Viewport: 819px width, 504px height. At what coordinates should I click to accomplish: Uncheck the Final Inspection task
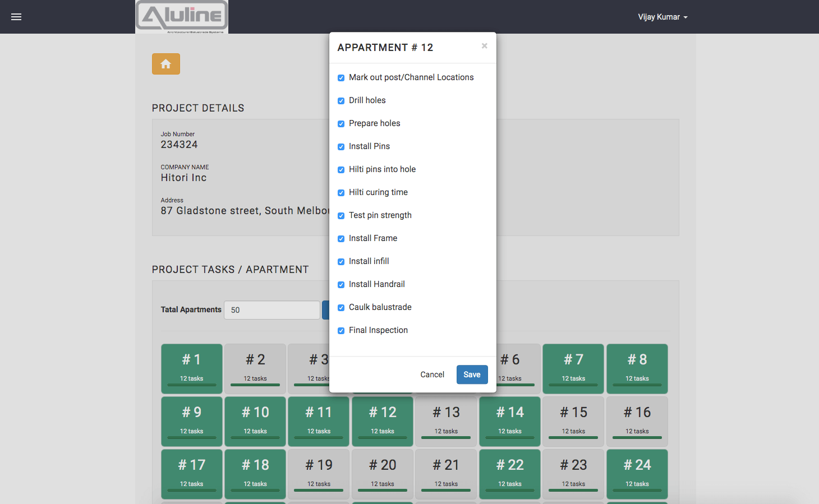pyautogui.click(x=341, y=331)
